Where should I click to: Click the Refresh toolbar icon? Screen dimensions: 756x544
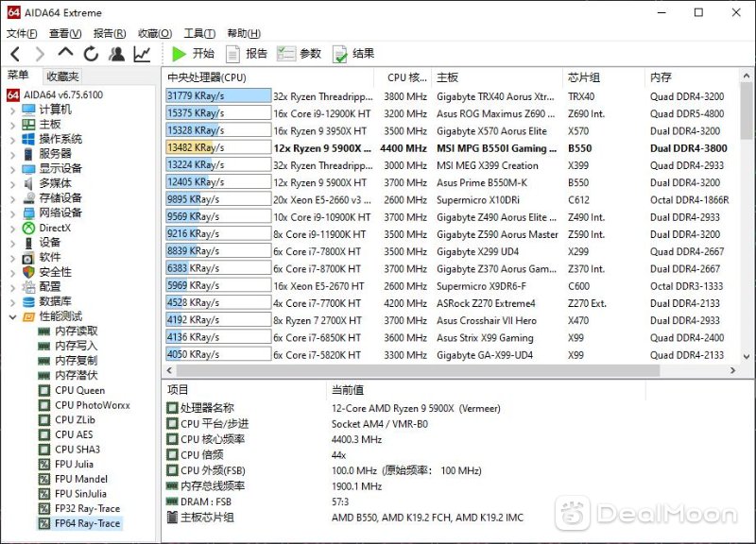91,54
